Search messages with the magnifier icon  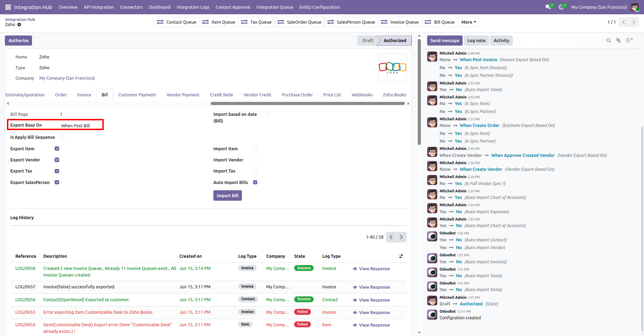point(609,41)
